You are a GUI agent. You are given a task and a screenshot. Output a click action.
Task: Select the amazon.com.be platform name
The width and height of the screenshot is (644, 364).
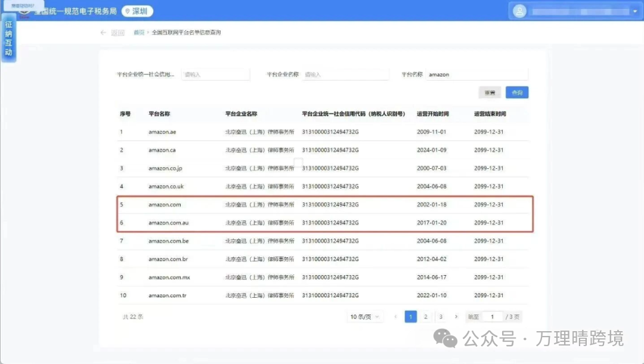coord(168,240)
